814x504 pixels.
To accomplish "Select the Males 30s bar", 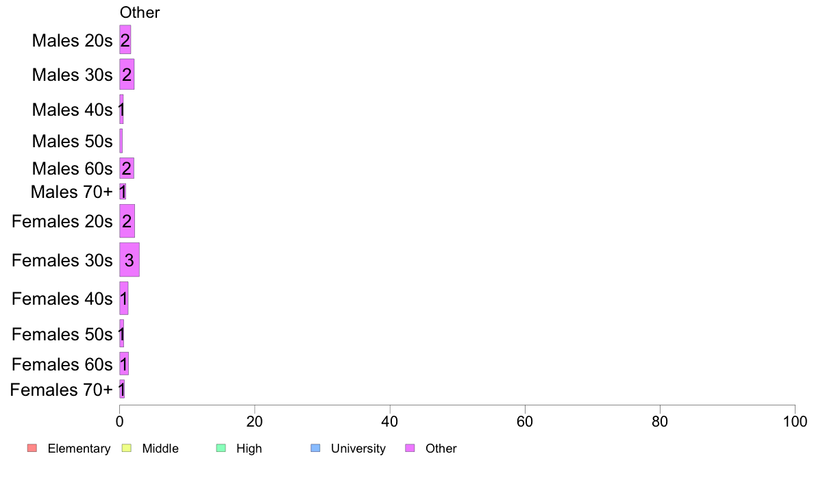I will click(127, 74).
